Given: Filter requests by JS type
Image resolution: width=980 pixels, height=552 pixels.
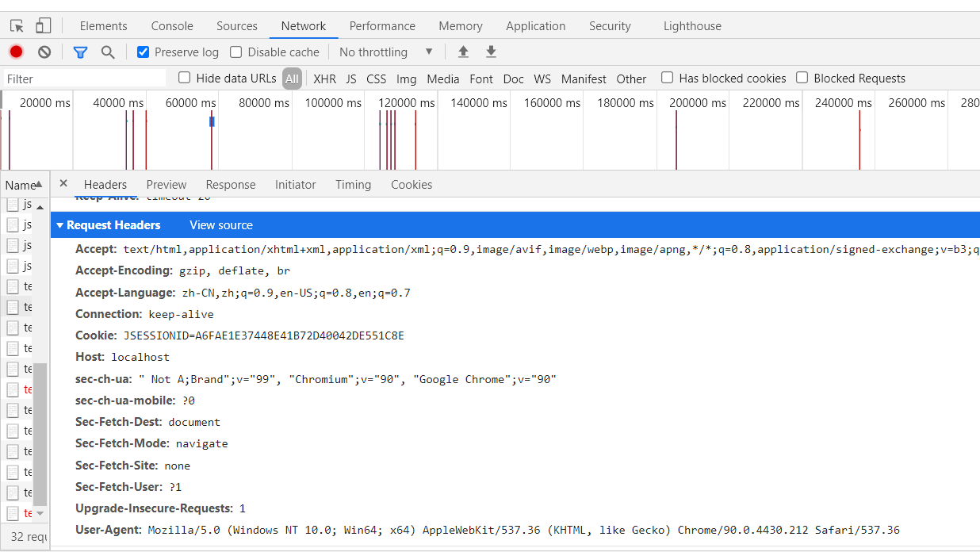Looking at the screenshot, I should coord(351,79).
